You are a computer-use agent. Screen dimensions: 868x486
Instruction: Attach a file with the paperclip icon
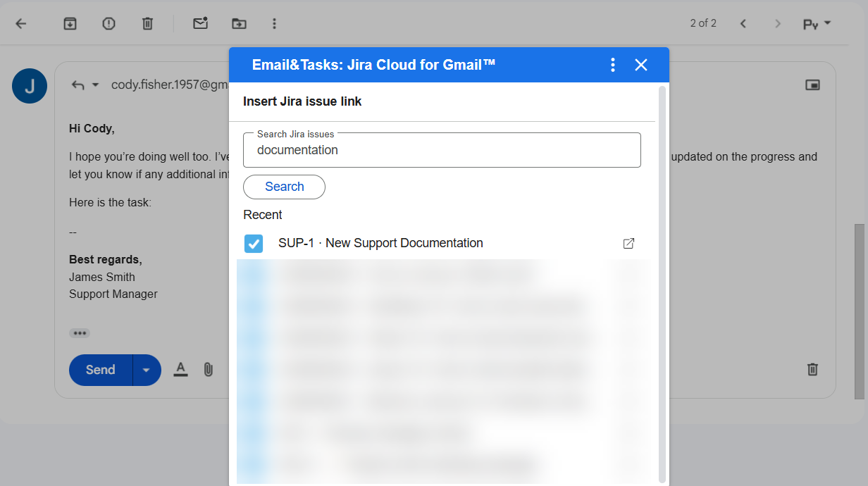click(208, 369)
